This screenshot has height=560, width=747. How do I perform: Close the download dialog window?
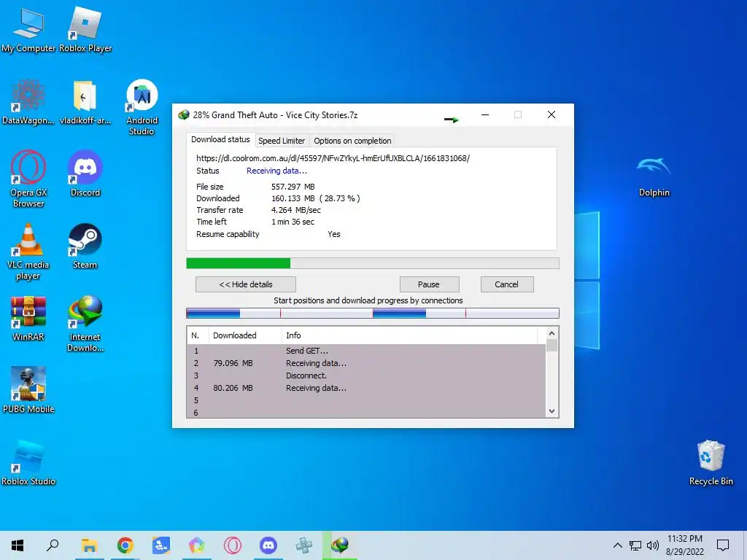click(x=551, y=114)
